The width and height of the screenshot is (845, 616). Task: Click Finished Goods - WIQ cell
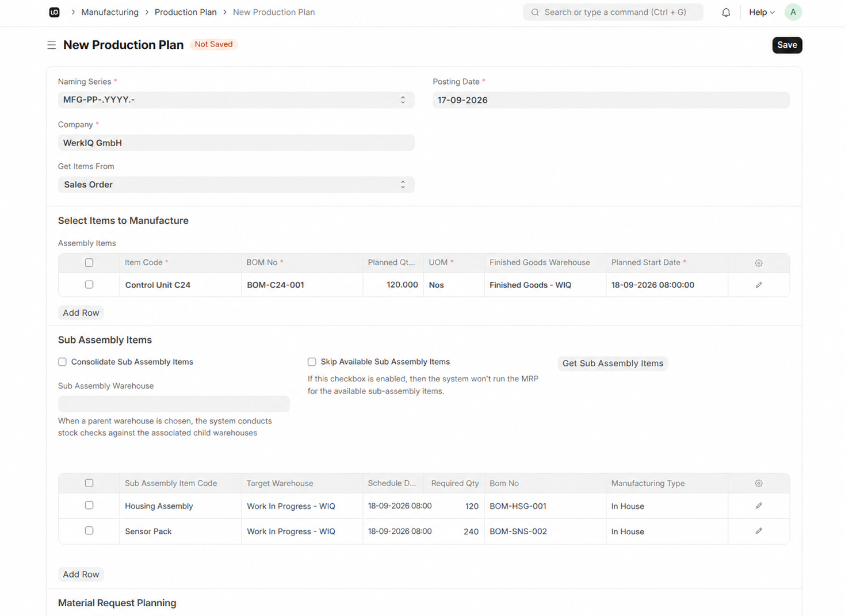545,285
